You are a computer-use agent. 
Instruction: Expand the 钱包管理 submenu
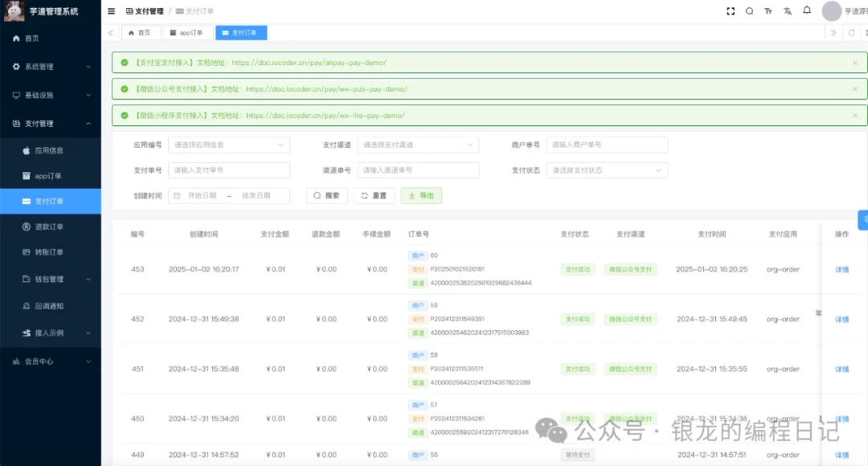pyautogui.click(x=47, y=280)
